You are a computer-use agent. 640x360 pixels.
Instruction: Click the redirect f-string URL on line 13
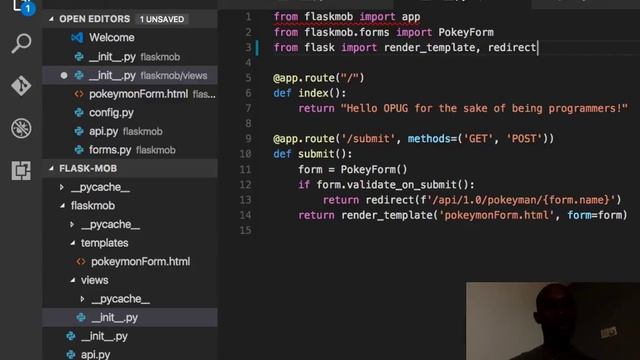521,200
